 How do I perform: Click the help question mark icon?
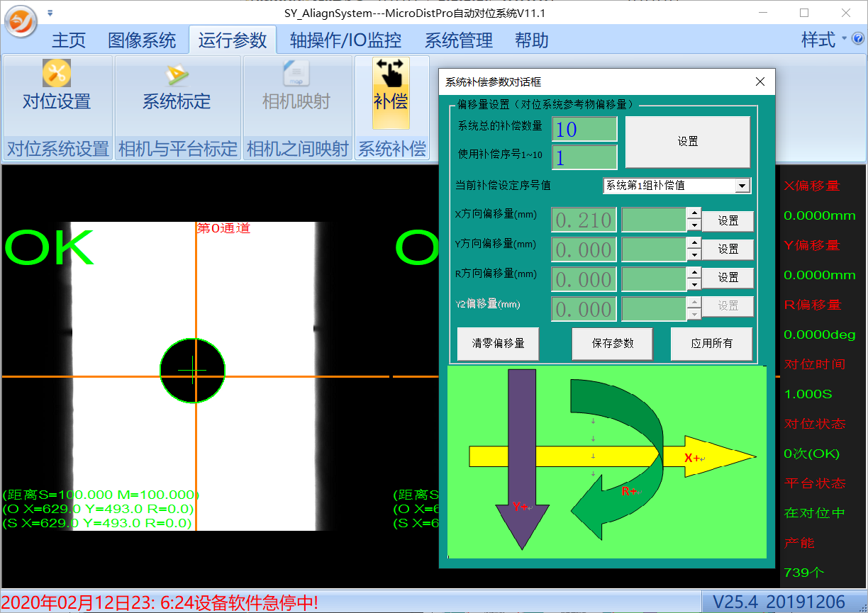[x=858, y=39]
